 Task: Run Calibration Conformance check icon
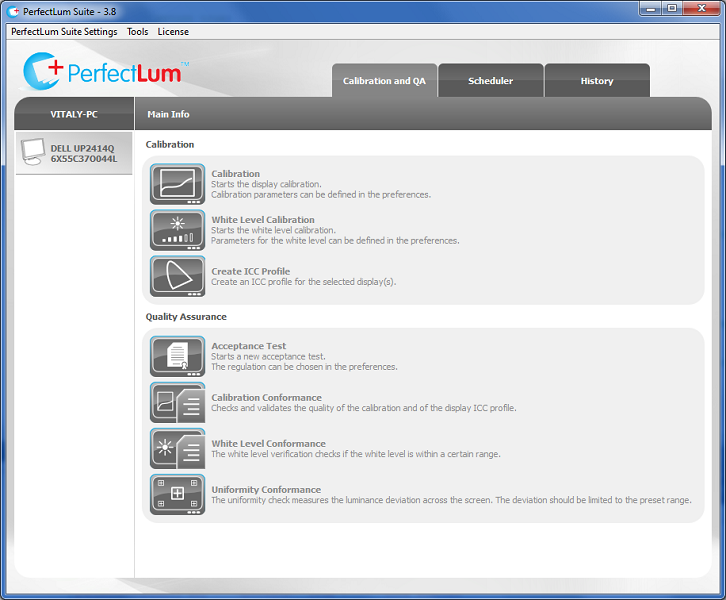coord(177,402)
